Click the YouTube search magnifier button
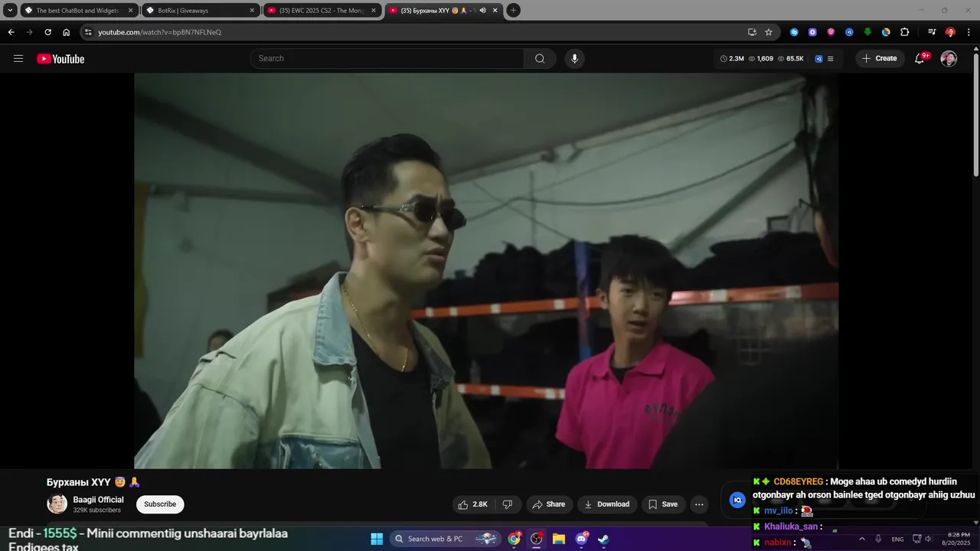 coord(540,59)
